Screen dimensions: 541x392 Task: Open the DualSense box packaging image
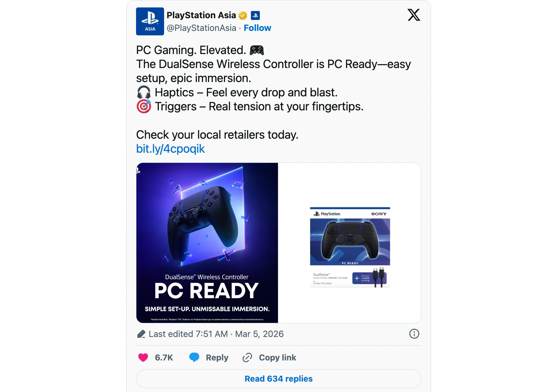pos(350,243)
